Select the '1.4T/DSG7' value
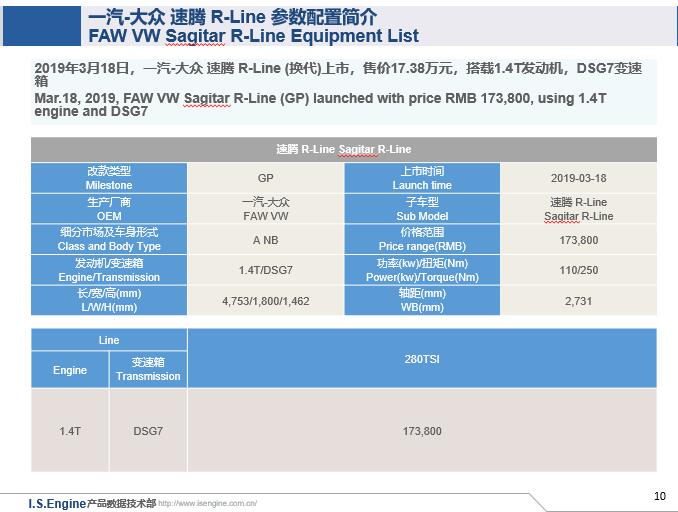 pos(265,270)
